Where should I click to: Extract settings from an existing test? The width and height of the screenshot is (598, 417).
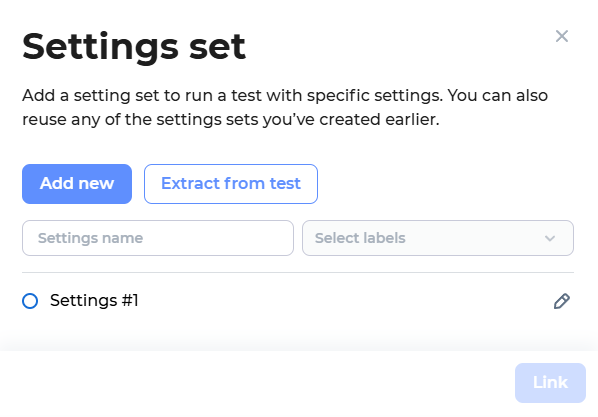coord(231,184)
